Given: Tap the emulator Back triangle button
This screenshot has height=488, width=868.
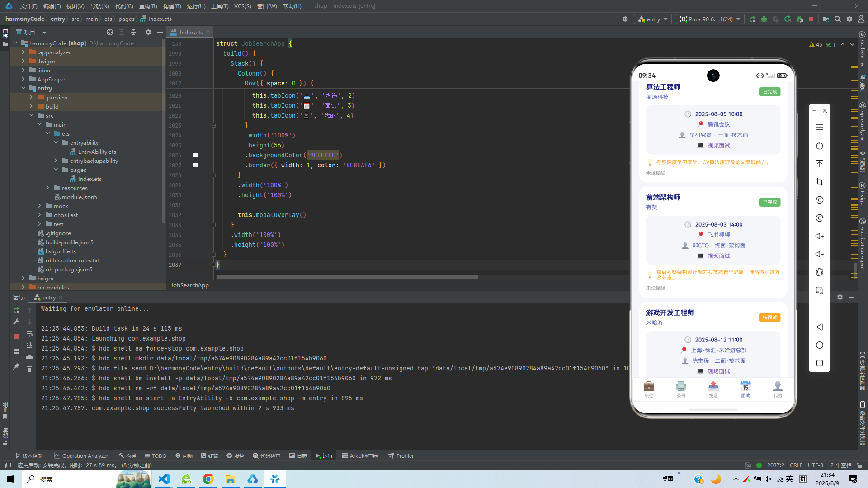Looking at the screenshot, I should point(820,327).
